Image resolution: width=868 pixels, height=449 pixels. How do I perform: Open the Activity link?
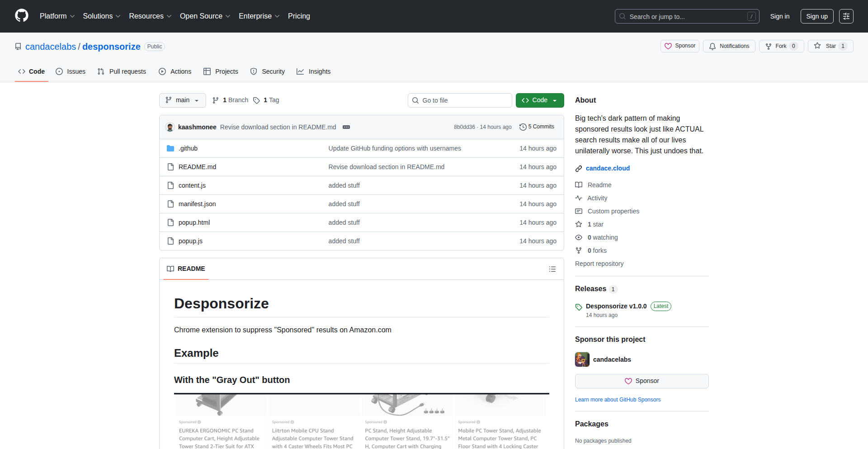coord(591,198)
